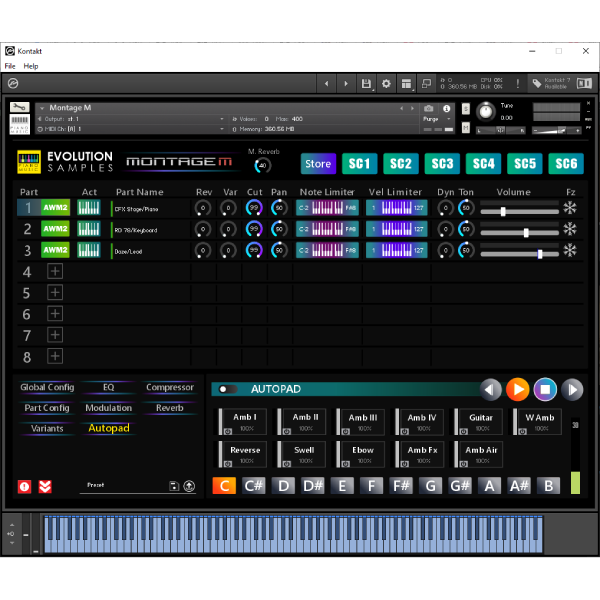
Task: Select the F# key button
Action: (x=401, y=486)
